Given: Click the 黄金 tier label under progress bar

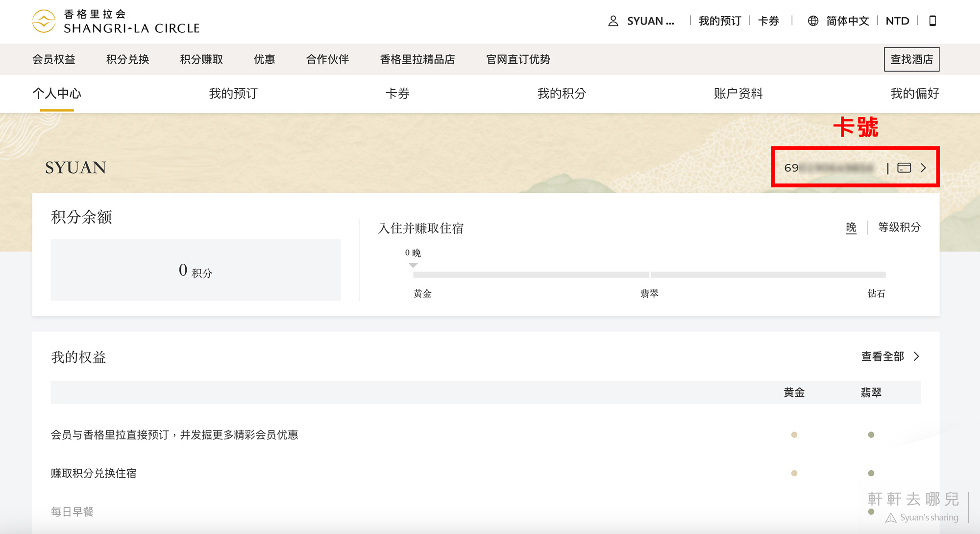Looking at the screenshot, I should click(x=422, y=294).
